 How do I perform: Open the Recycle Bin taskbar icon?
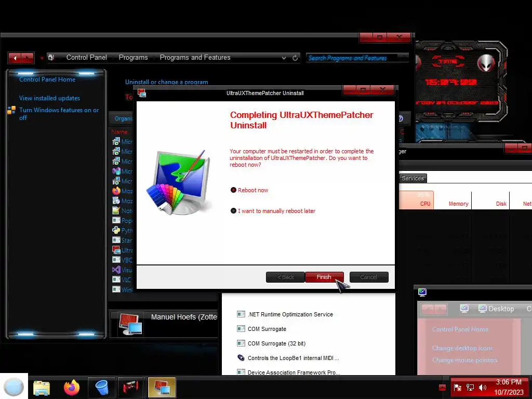pyautogui.click(x=101, y=387)
